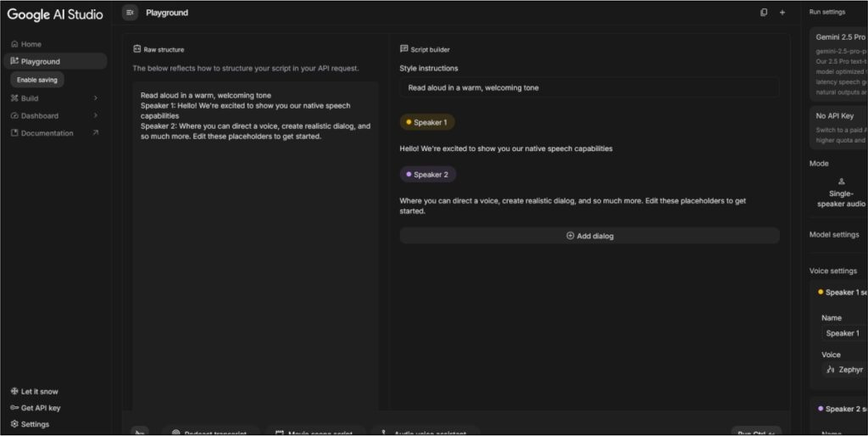
Task: Click the single-speaker person icon
Action: point(842,182)
